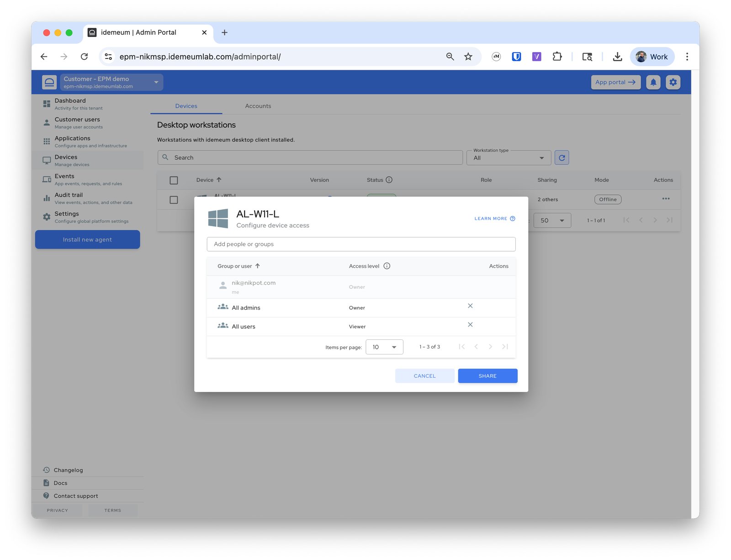Image resolution: width=731 pixels, height=560 pixels.
Task: Click the Offline mode badge
Action: tap(608, 199)
